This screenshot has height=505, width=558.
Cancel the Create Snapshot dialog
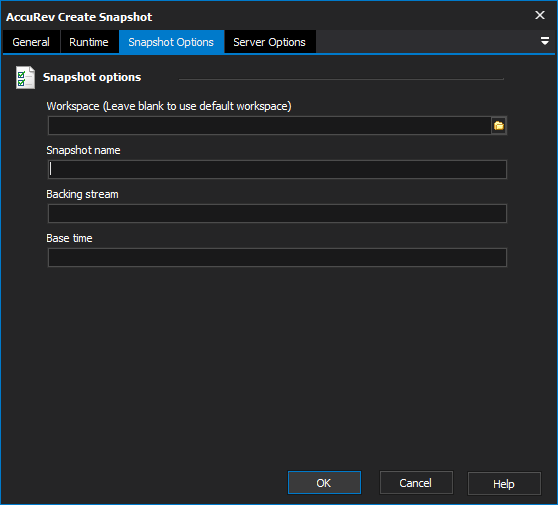(416, 483)
